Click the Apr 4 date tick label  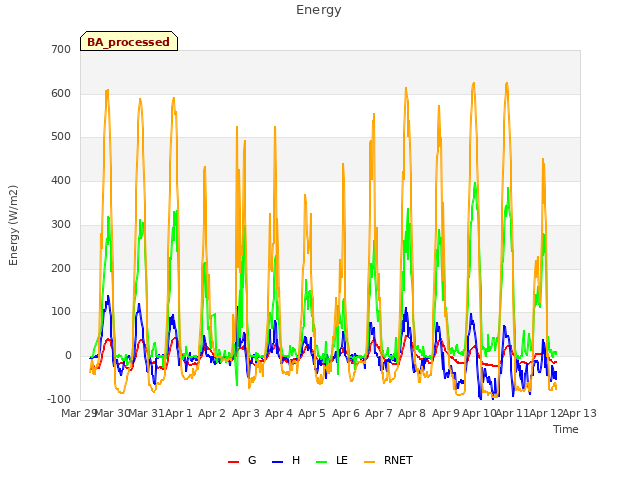(x=279, y=413)
